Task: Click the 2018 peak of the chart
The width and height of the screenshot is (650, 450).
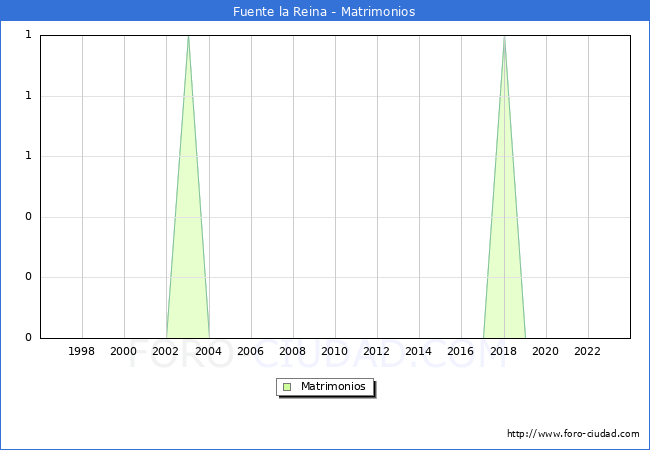Action: click(x=504, y=37)
